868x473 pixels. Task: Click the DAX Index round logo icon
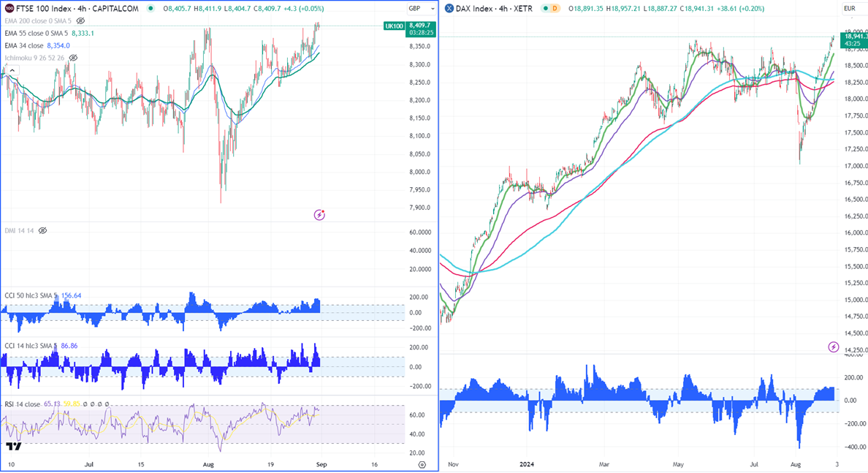point(449,8)
